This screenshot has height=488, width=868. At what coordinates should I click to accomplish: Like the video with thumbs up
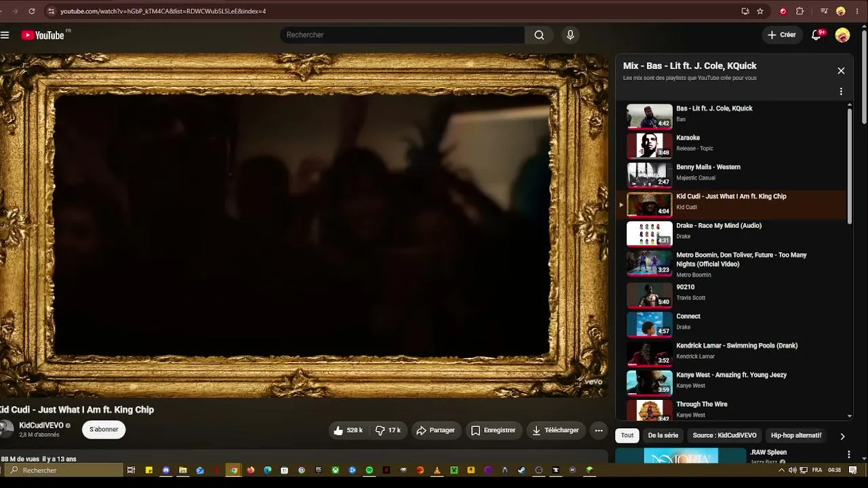(x=349, y=430)
